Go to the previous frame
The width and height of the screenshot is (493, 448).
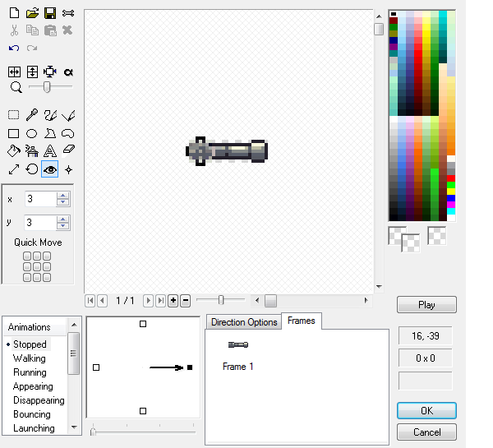click(102, 301)
